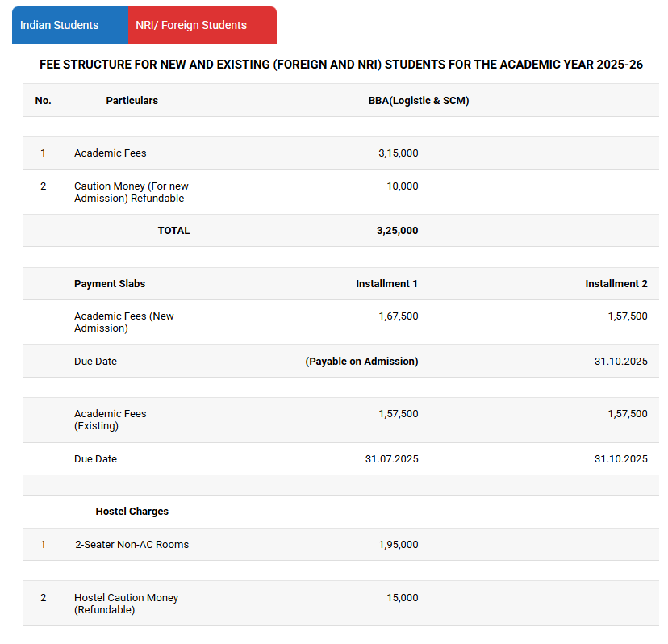Click the 1,67,500 new admission installment
The width and height of the screenshot is (668, 644).
(398, 316)
